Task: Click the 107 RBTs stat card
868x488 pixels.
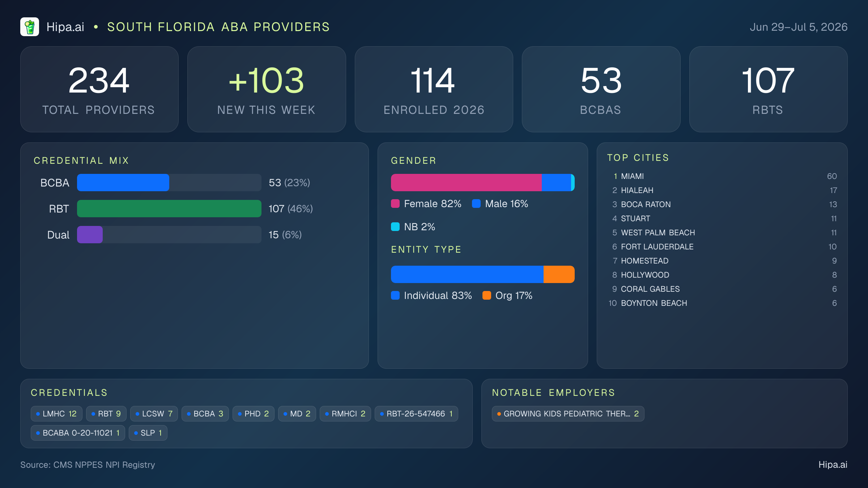Action: pyautogui.click(x=768, y=89)
